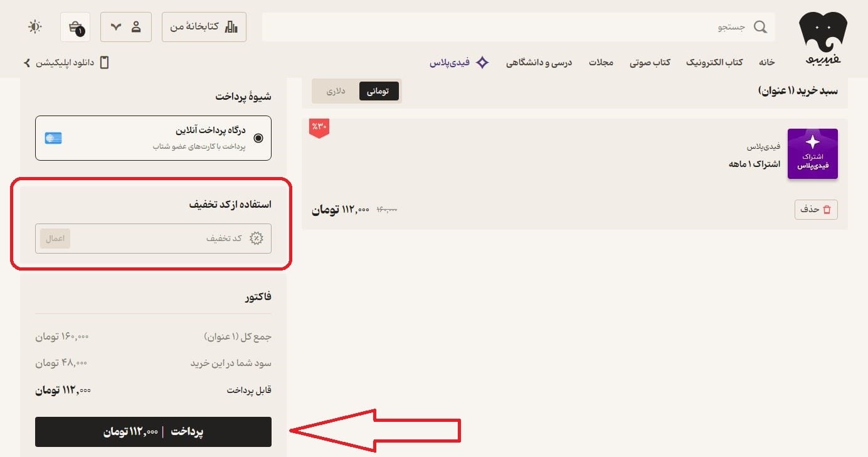Screen dimensions: 868x457
Task: Click the discount badge icon in code field
Action: coord(257,239)
